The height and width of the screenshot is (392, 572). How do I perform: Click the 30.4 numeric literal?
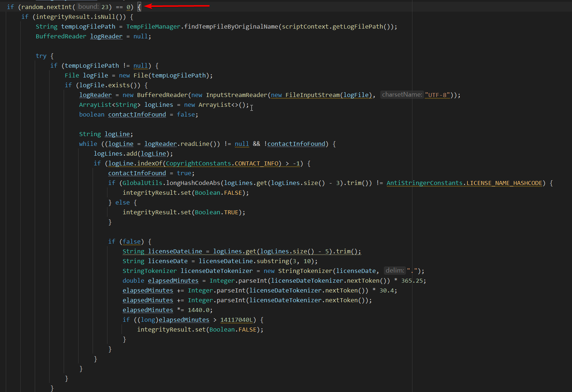tap(387, 290)
